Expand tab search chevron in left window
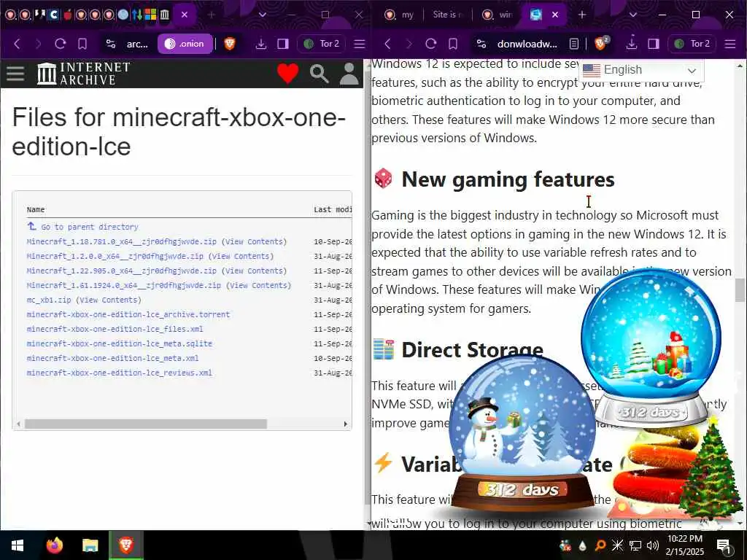This screenshot has width=747, height=560. [x=262, y=15]
